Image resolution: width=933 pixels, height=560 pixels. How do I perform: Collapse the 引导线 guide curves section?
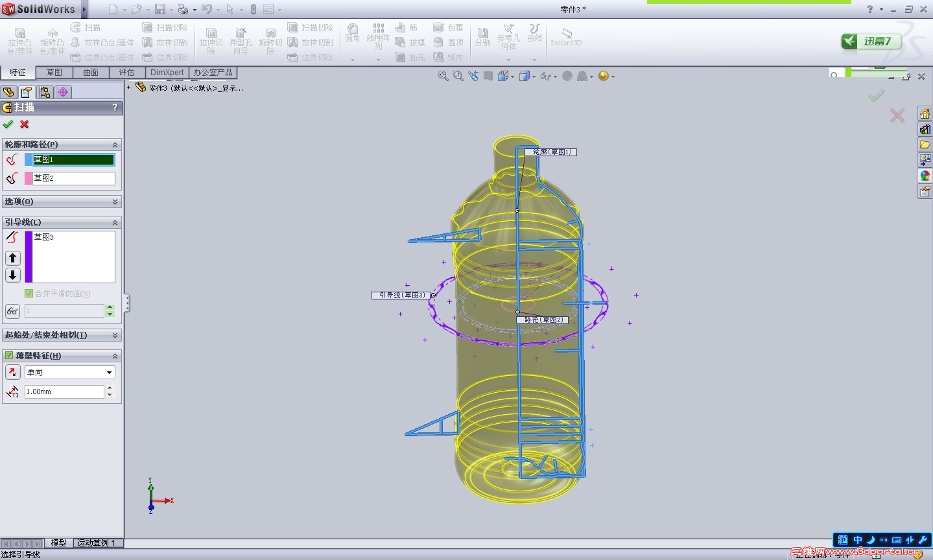[x=115, y=222]
